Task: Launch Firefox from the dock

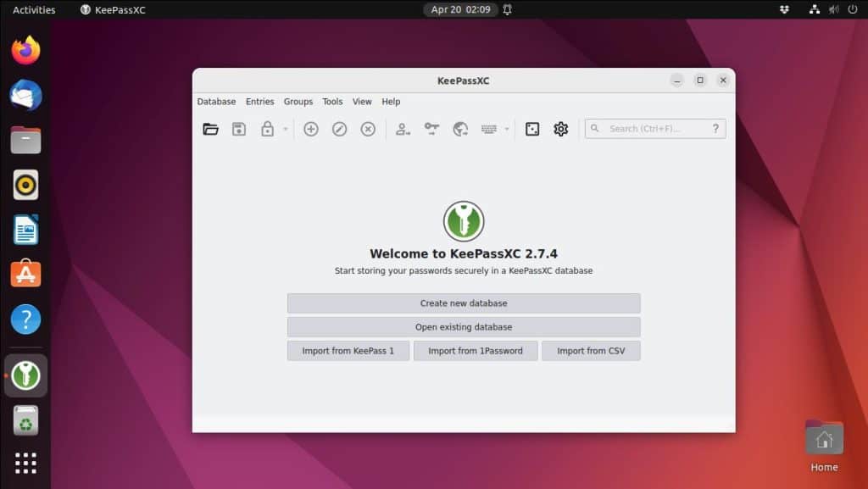Action: (25, 50)
